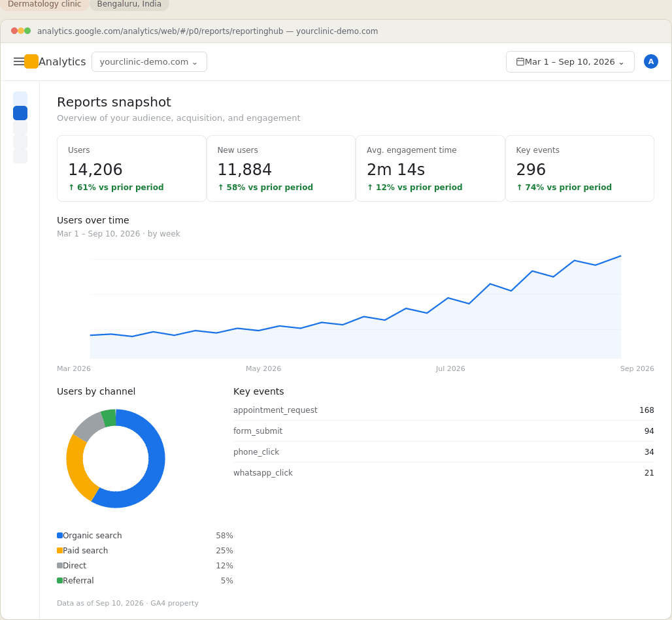Click the form_submit event row

(x=444, y=431)
